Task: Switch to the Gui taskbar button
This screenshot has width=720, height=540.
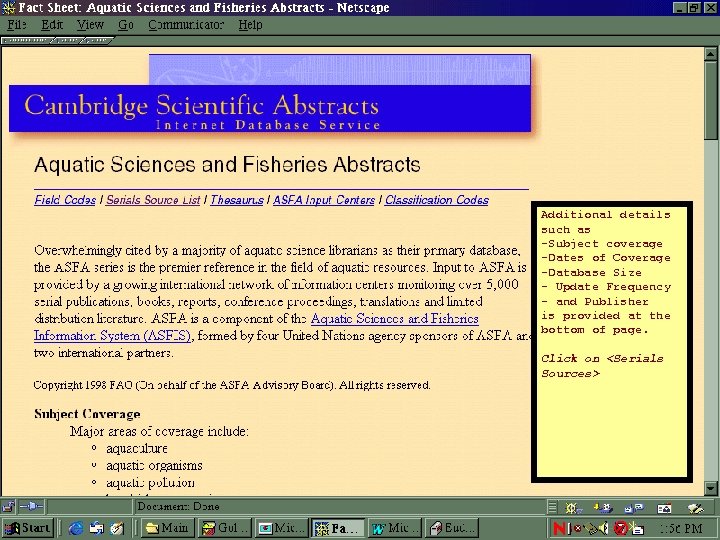Action: tap(225, 528)
